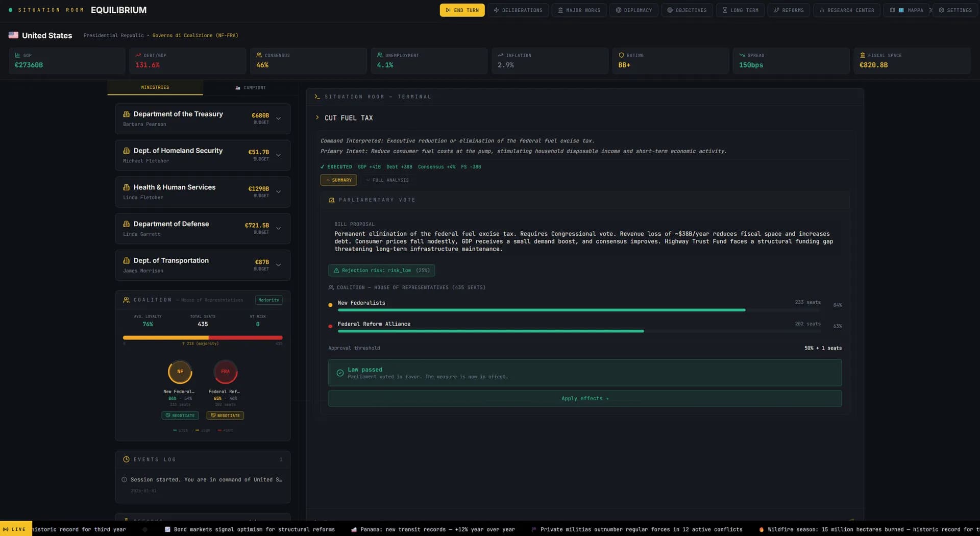This screenshot has height=536, width=980.
Task: Click the Rating shield icon
Action: pyautogui.click(x=621, y=55)
